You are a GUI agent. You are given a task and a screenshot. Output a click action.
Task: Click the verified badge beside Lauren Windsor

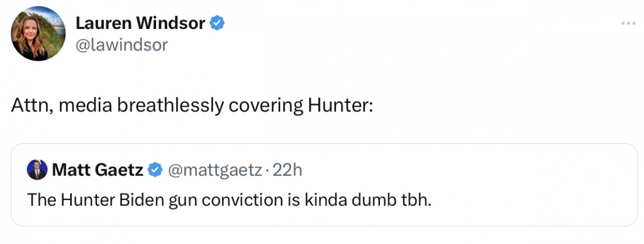coord(217,24)
